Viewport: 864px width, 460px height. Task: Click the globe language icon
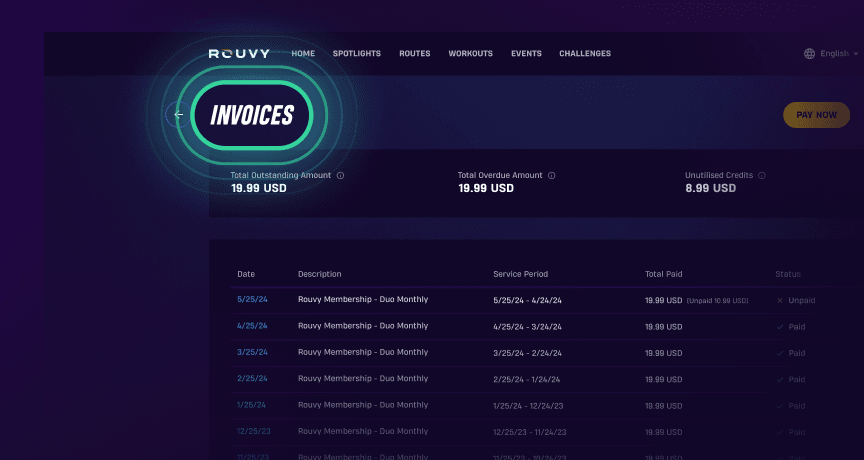[810, 54]
